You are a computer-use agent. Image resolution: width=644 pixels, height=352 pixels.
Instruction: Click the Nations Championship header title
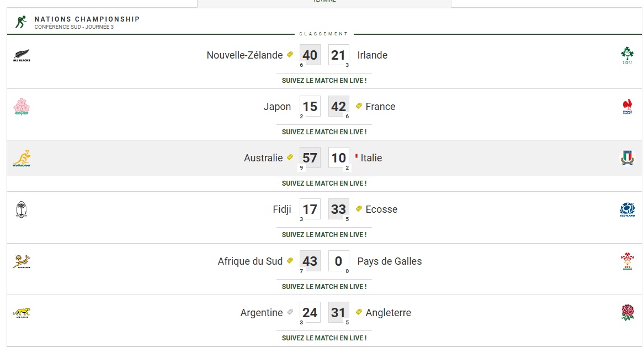(x=87, y=19)
